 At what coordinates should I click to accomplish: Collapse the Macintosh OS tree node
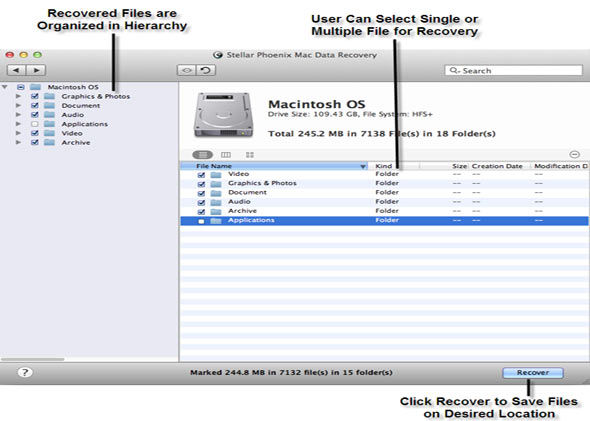click(5, 87)
